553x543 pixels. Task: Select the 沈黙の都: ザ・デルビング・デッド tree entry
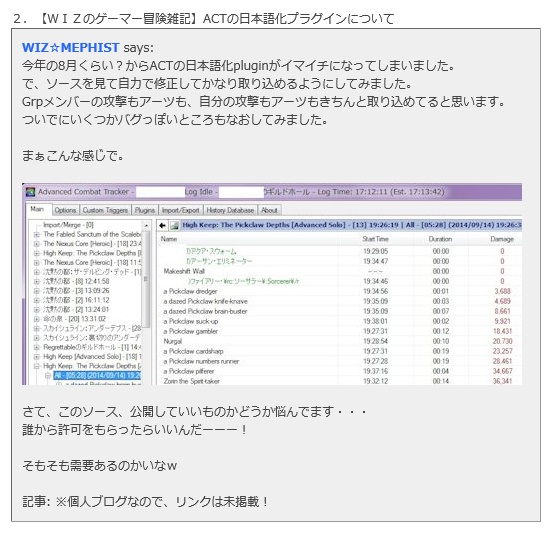(x=92, y=272)
